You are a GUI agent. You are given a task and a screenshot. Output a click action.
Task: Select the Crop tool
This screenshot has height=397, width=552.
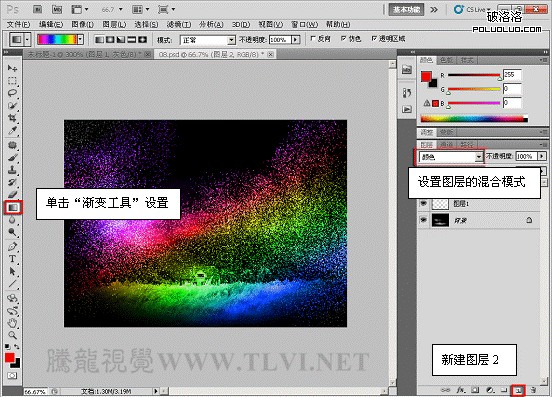tap(13, 118)
